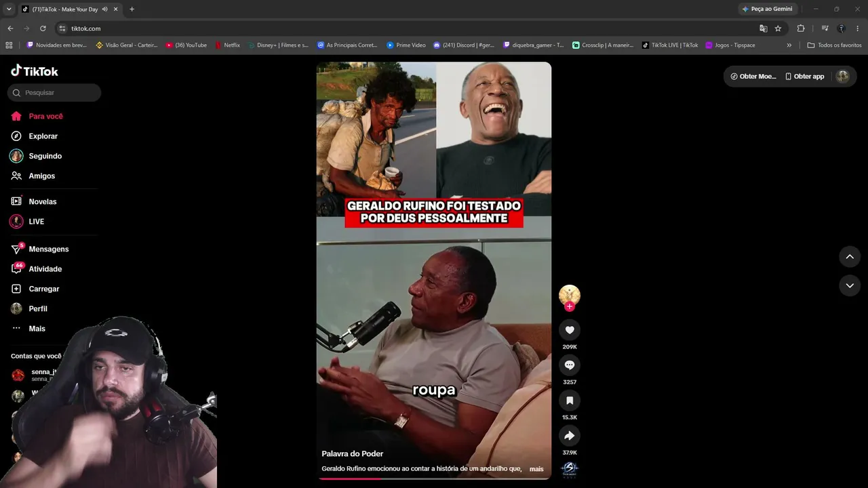Save the video with the bookmark icon

570,401
